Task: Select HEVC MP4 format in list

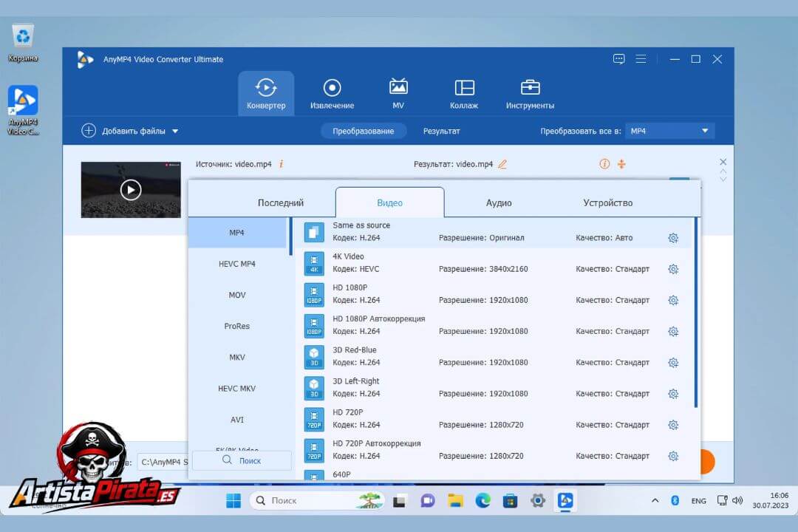Action: [x=236, y=264]
